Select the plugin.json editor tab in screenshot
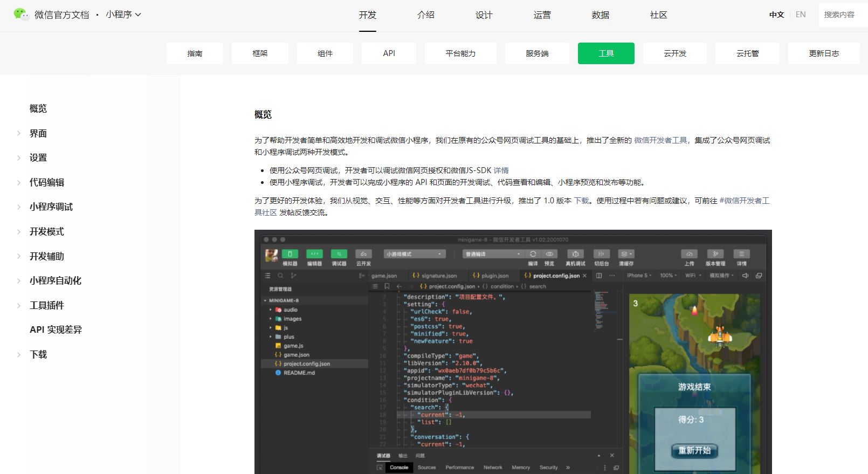Viewport: 868px width, 474px height. [x=491, y=276]
